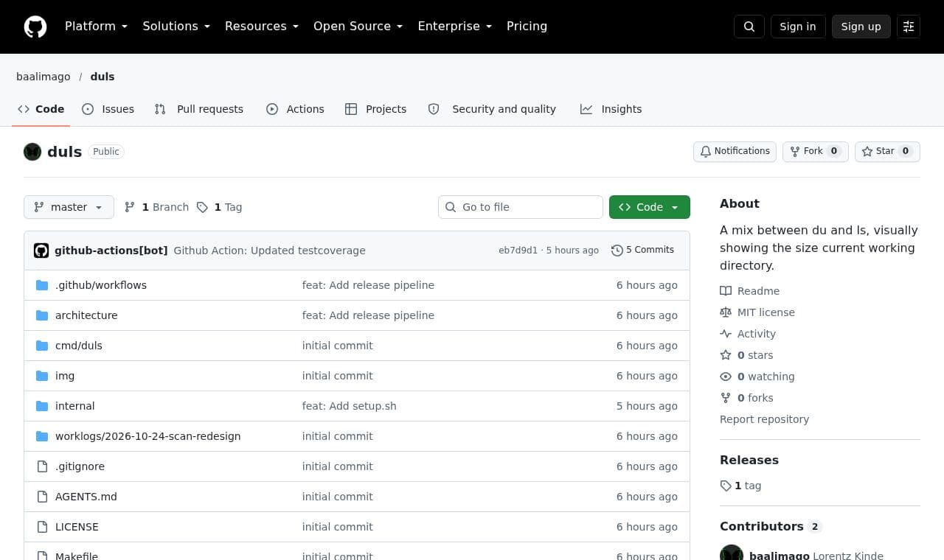Click the Sign in button
Screen dimensions: 944x560
798,27
